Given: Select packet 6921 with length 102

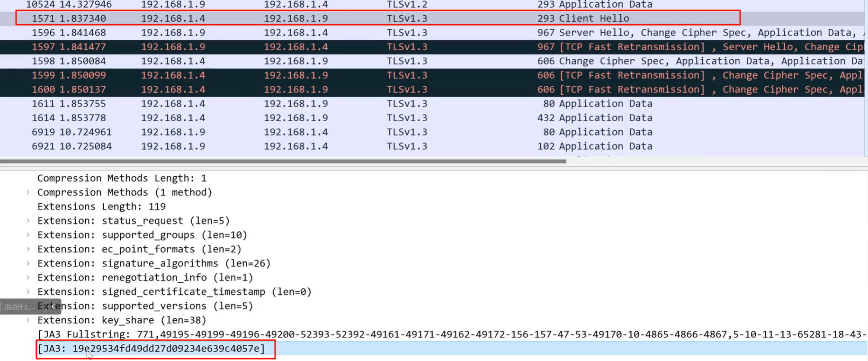Looking at the screenshot, I should pyautogui.click(x=432, y=146).
